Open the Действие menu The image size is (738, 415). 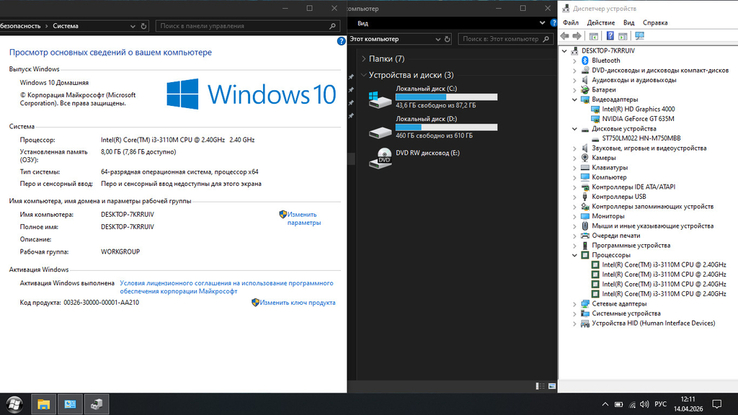click(601, 23)
